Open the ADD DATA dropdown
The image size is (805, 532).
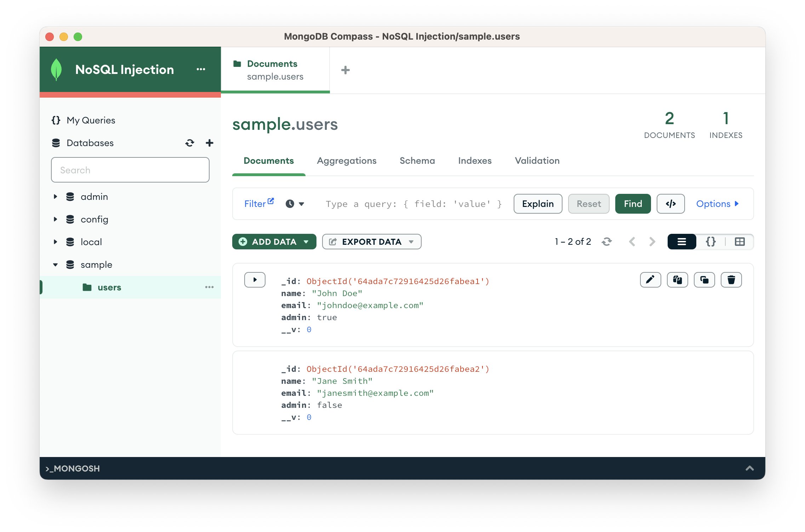(274, 242)
